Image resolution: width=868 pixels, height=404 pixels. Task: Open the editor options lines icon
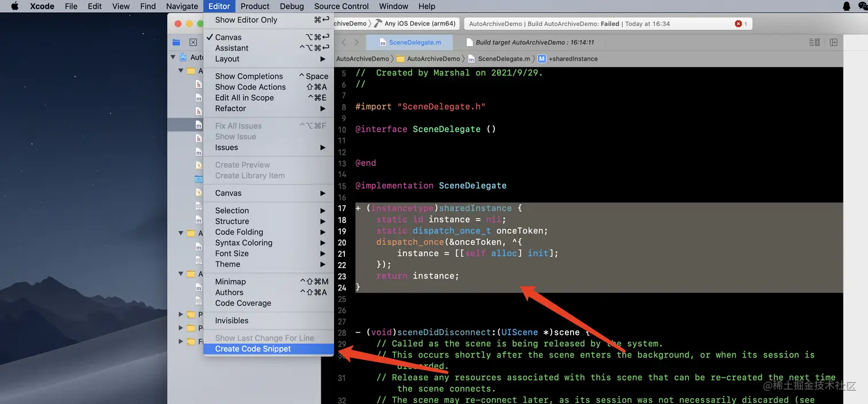coord(814,43)
